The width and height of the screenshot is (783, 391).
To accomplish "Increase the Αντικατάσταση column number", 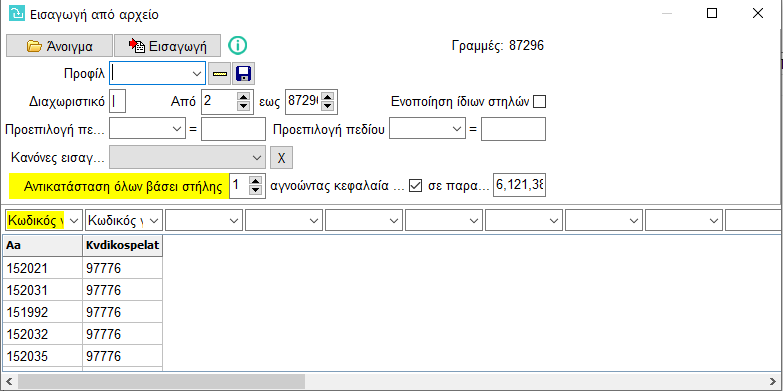I will tap(256, 181).
